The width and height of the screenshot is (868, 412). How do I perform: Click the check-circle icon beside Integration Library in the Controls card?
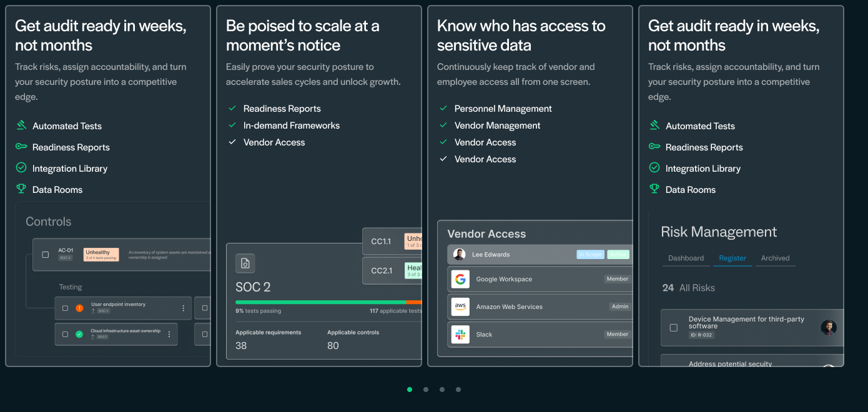pyautogui.click(x=21, y=168)
